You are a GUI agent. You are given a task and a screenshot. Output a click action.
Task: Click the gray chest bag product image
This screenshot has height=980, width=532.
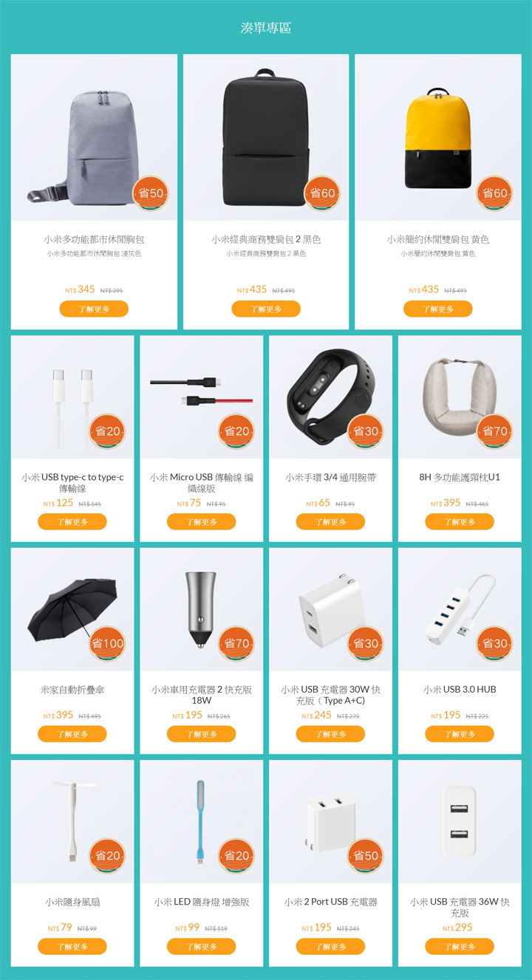tap(94, 137)
